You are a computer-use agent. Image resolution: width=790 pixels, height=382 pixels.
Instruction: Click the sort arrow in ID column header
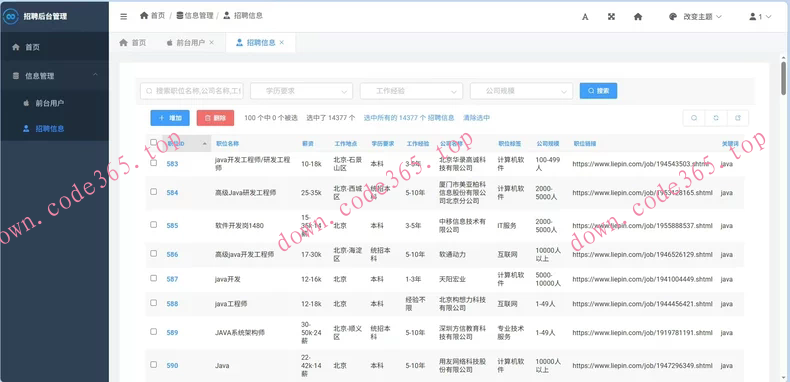point(205,144)
